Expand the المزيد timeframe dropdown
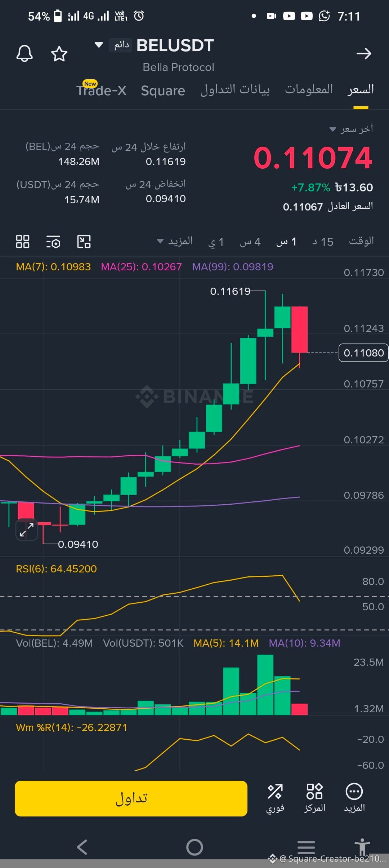 coord(175,241)
